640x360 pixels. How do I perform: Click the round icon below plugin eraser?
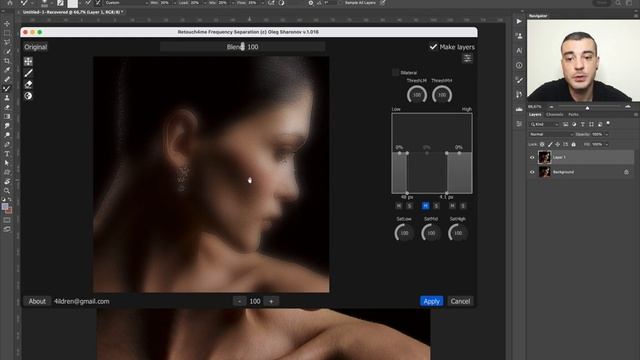click(28, 96)
